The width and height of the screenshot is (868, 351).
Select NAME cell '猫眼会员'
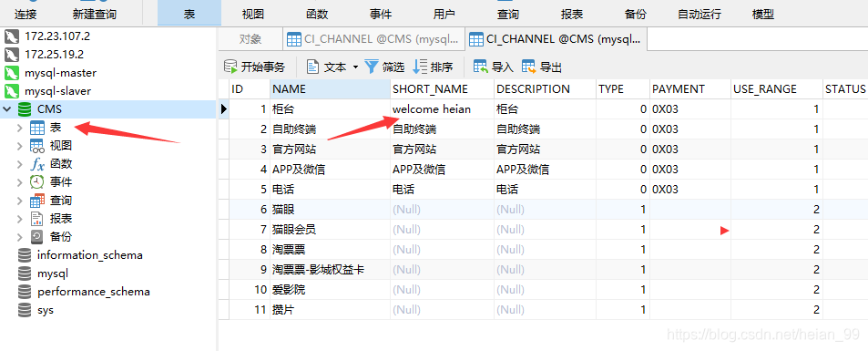[x=330, y=230]
